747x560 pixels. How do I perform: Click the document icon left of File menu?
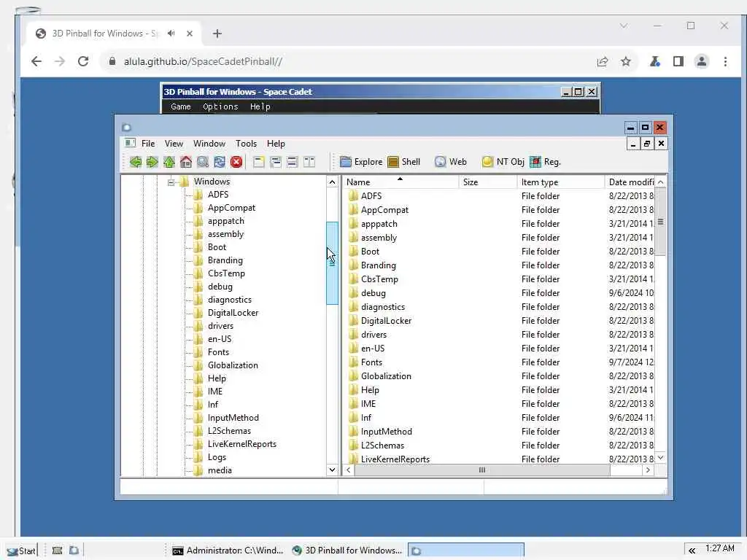(x=130, y=143)
